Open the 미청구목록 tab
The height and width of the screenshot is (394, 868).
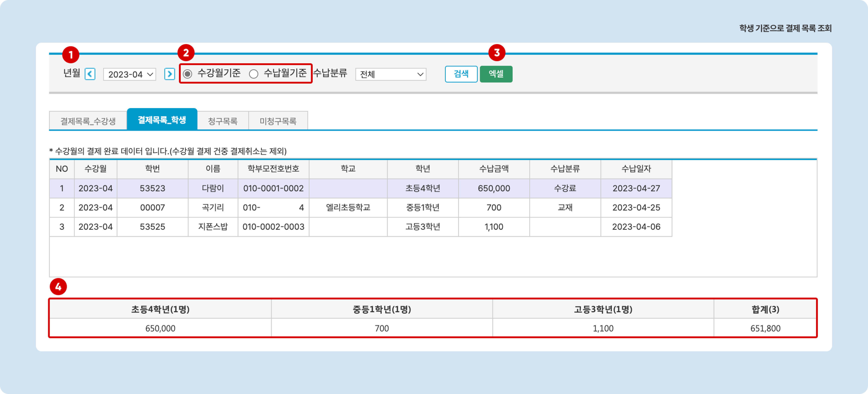point(278,121)
